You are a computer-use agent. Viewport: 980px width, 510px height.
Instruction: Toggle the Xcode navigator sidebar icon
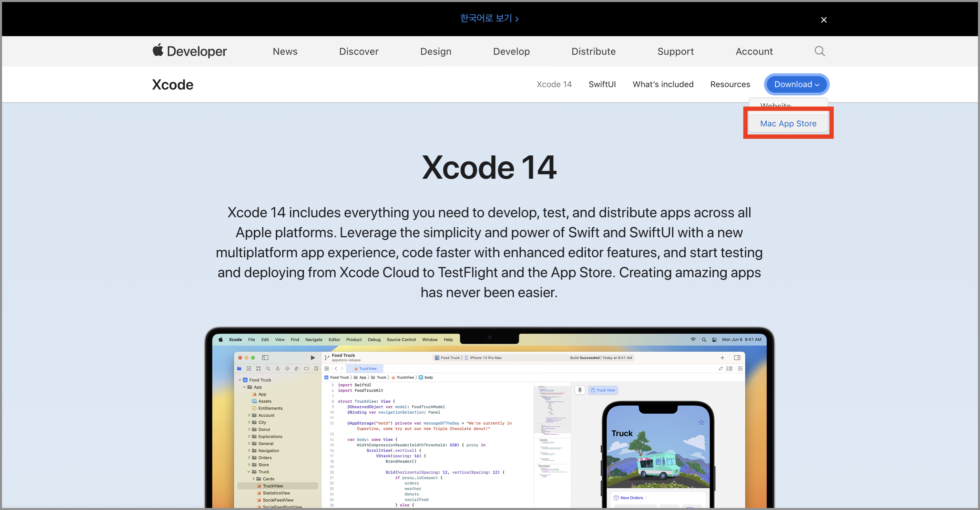click(265, 357)
